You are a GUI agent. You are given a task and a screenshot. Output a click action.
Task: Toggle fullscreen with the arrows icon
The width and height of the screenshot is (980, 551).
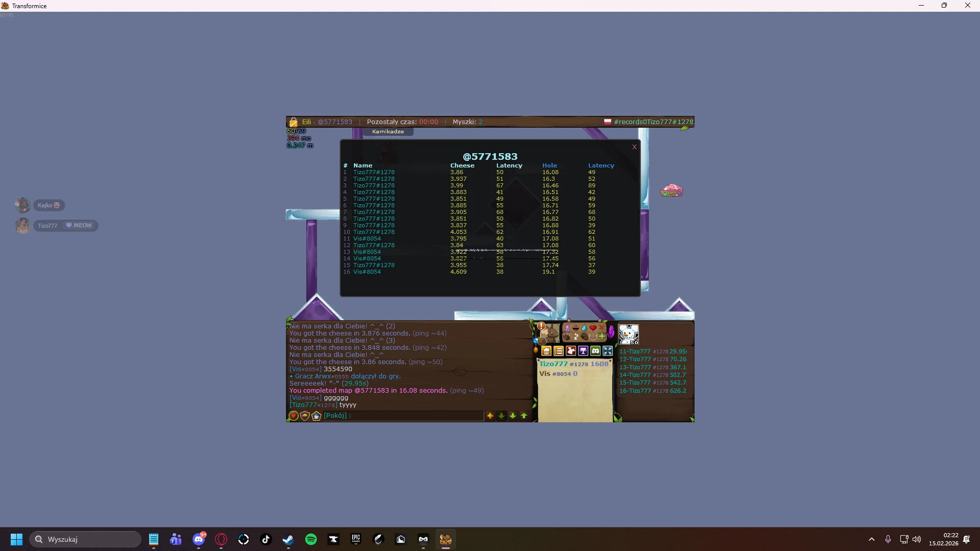click(x=608, y=351)
